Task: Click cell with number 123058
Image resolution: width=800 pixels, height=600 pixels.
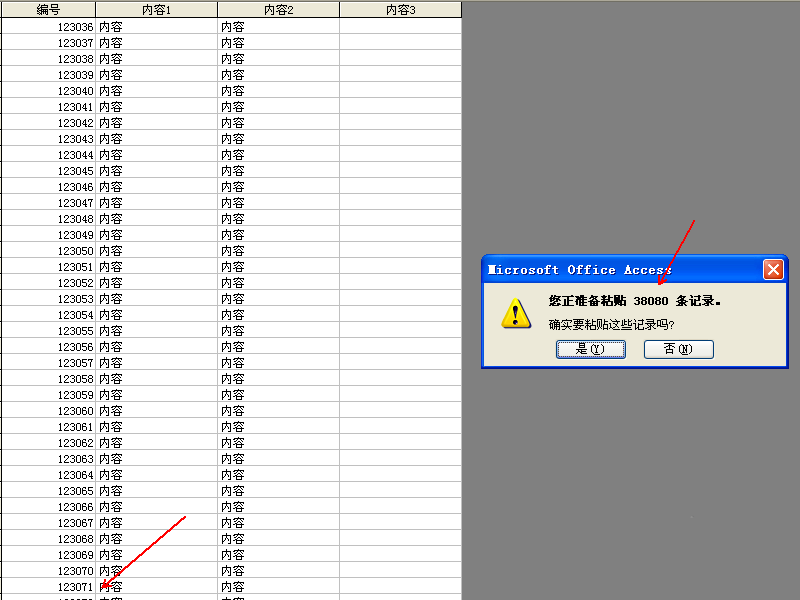Action: 48,379
